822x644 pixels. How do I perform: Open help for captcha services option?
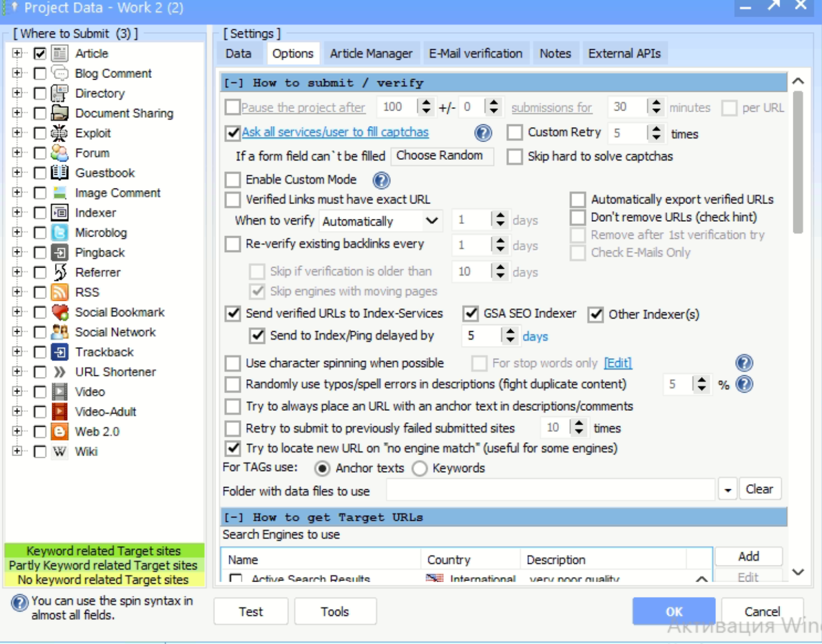(483, 133)
